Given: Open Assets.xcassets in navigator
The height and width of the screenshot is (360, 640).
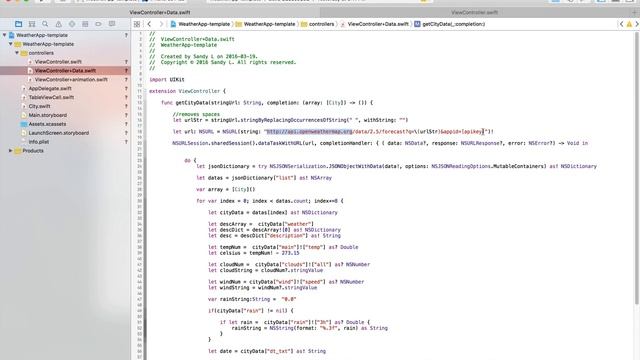Looking at the screenshot, I should tap(47, 124).
